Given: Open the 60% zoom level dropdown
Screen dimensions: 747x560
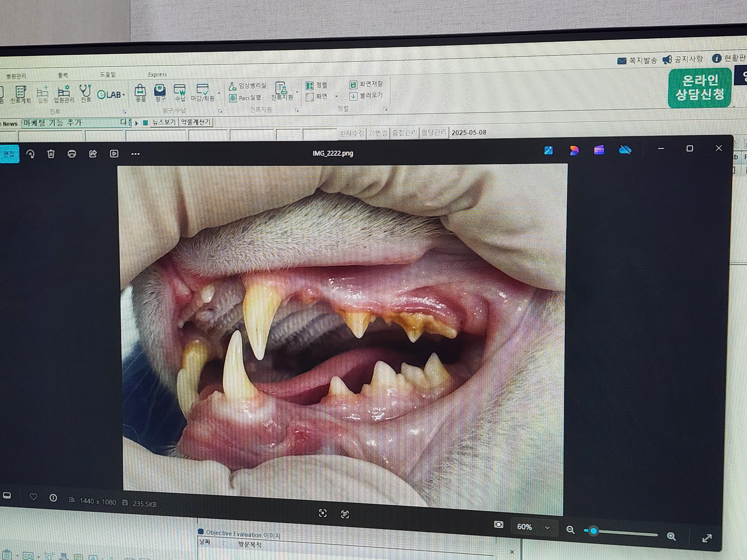Looking at the screenshot, I should (547, 528).
